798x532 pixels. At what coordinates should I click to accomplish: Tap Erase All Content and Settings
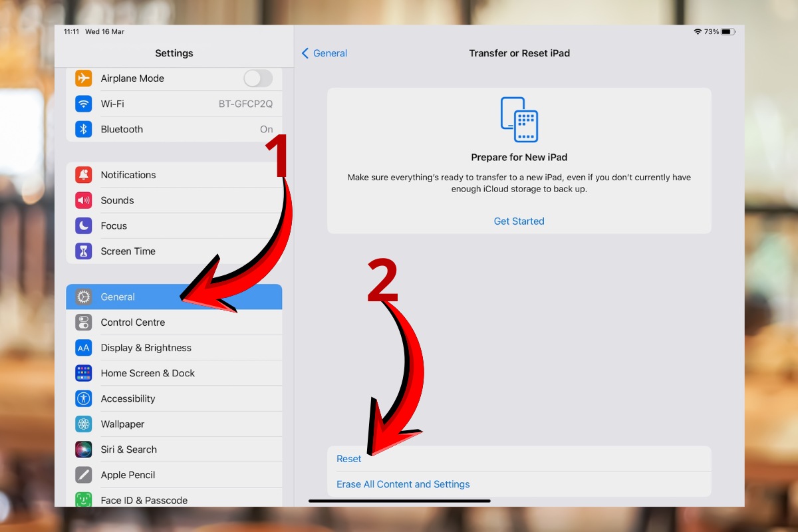click(403, 483)
